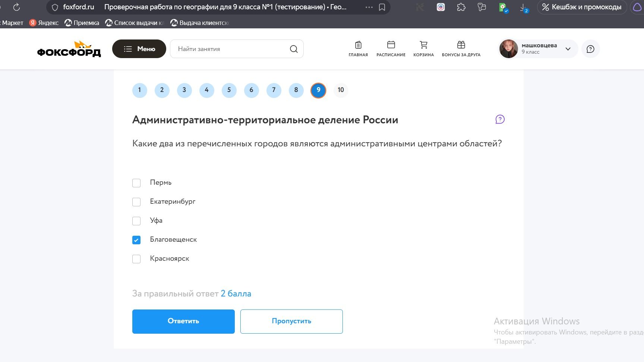Open Выдача клиентск bookmark

click(x=200, y=23)
